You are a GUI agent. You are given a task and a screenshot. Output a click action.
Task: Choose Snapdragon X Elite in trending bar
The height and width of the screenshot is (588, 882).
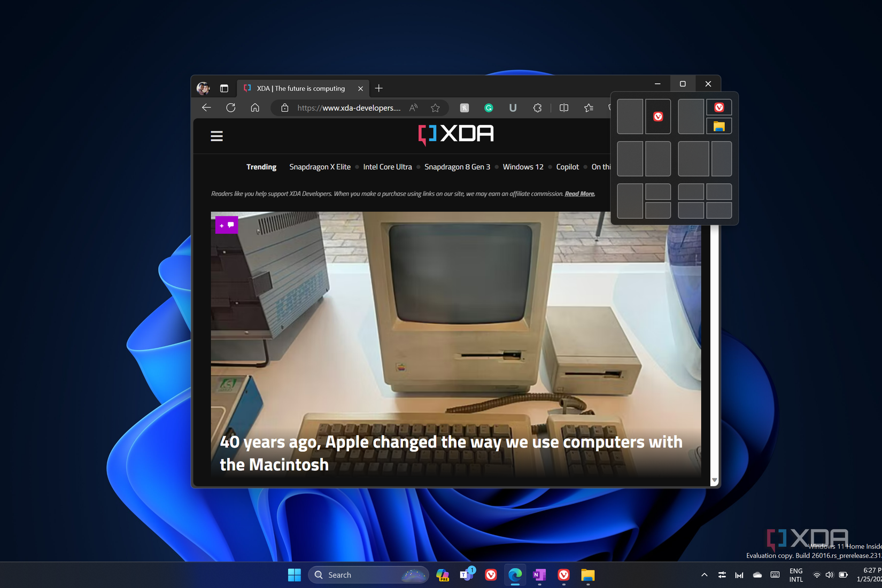(x=319, y=166)
